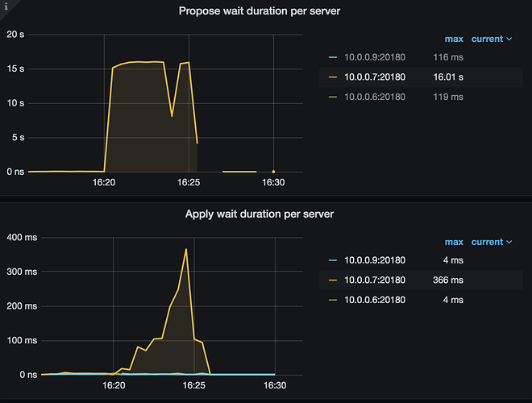The width and height of the screenshot is (532, 403).
Task: Click the green swatch for 10.0.0.6 in Propose panel
Action: coord(333,97)
